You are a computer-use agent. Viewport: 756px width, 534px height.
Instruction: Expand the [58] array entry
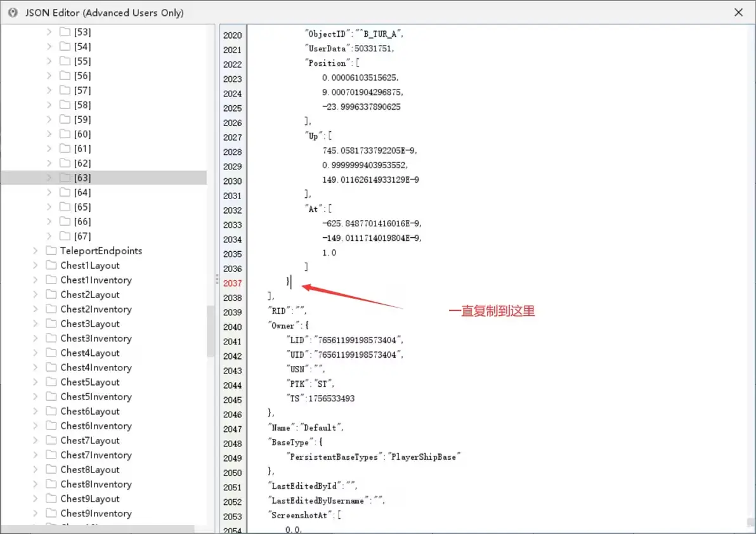(x=49, y=105)
